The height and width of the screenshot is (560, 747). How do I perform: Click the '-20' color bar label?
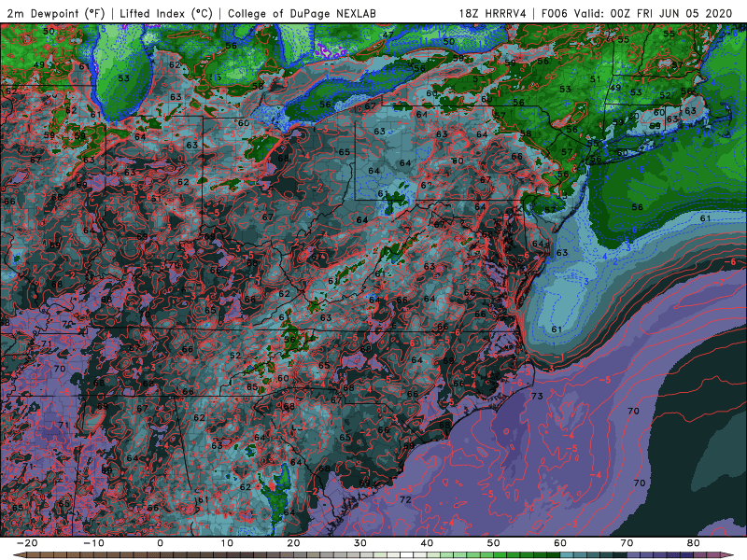tap(27, 543)
